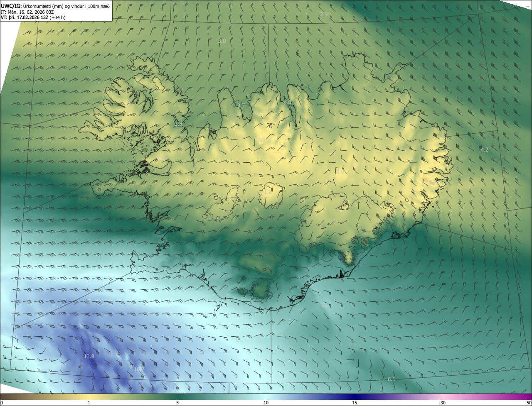The width and height of the screenshot is (532, 406).
Task: Click the '50' tick label on the color scale
Action: [x=529, y=403]
